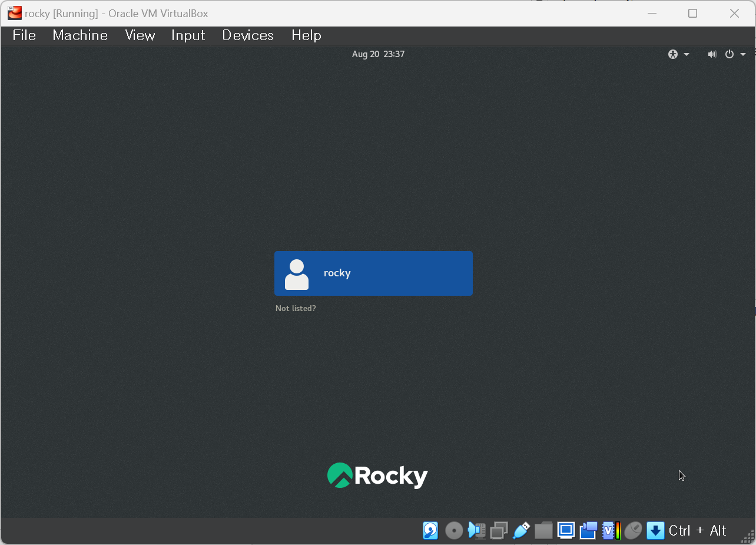756x545 pixels.
Task: Minimize the VirtualBox window
Action: click(651, 13)
